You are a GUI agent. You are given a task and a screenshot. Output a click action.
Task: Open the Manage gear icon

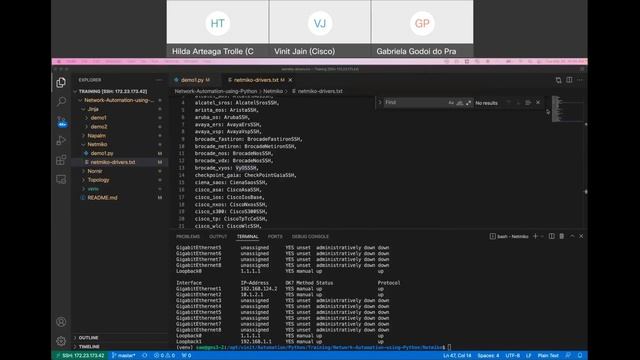[61, 340]
